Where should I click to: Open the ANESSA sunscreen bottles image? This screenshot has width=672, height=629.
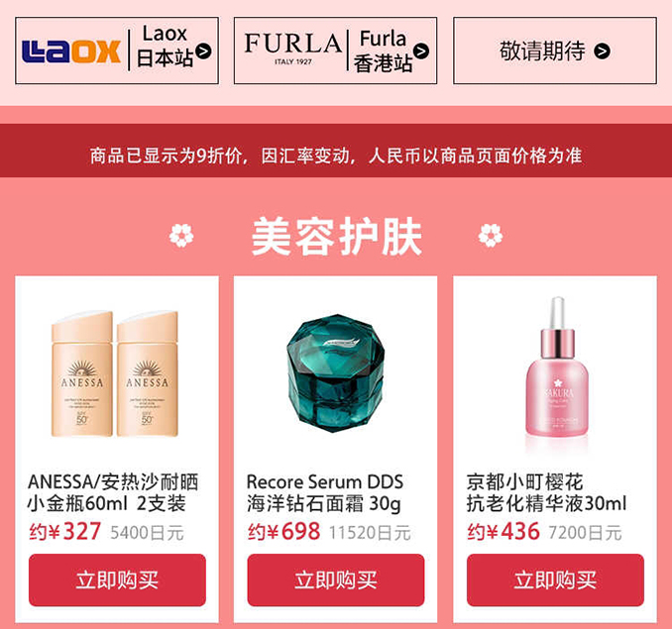[115, 373]
